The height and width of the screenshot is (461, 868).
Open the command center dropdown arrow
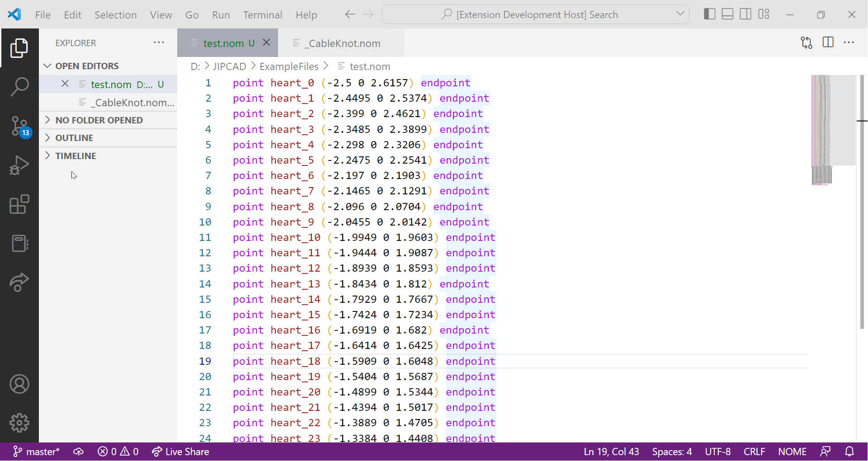click(x=680, y=14)
